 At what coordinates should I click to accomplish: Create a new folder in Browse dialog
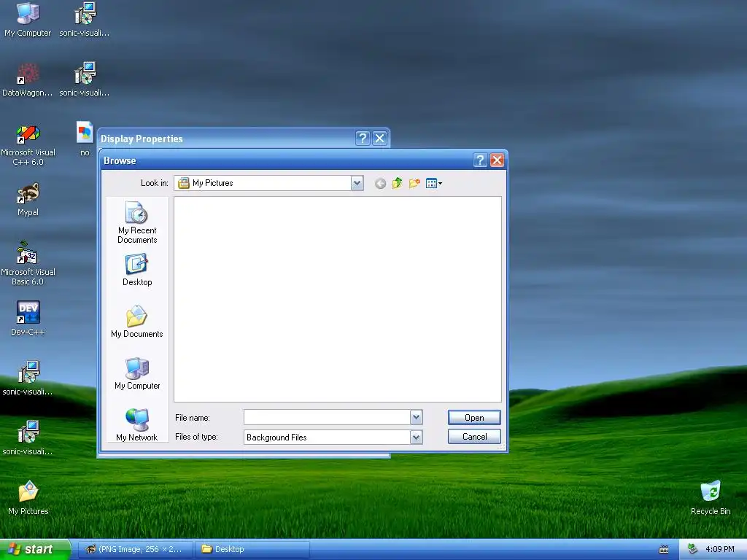[x=414, y=183]
